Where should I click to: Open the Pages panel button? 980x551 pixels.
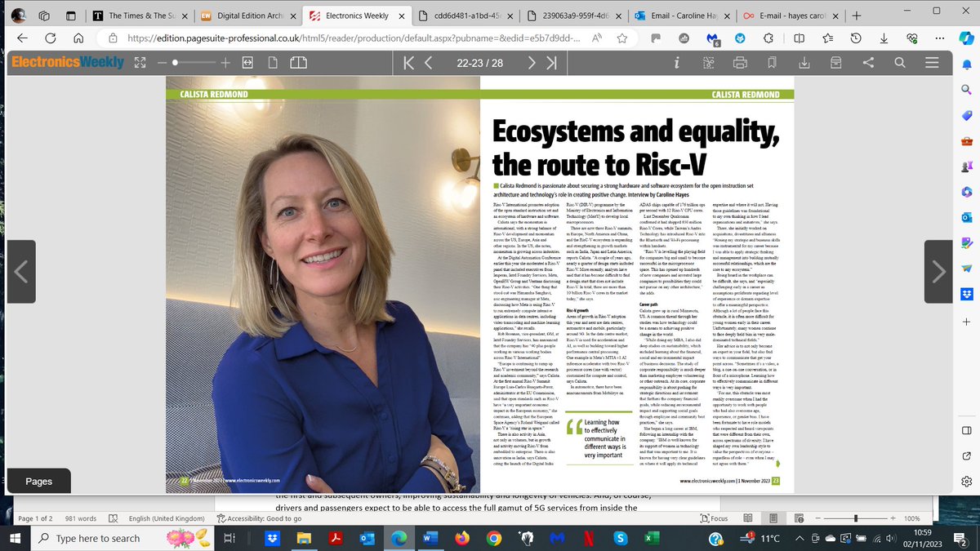click(38, 482)
